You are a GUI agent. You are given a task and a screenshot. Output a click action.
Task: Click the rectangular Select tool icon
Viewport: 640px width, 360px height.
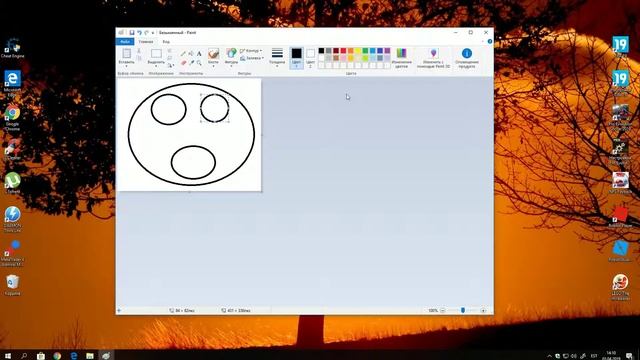tap(156, 53)
